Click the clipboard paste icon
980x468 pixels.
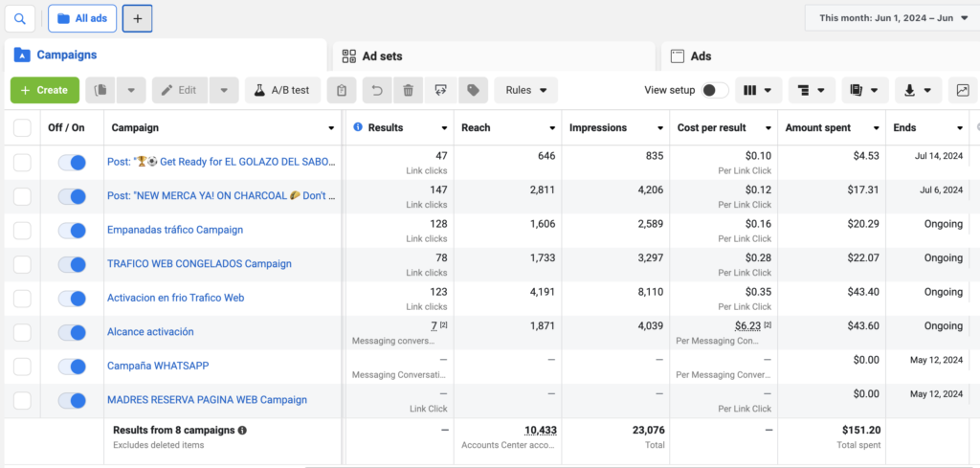tap(342, 90)
